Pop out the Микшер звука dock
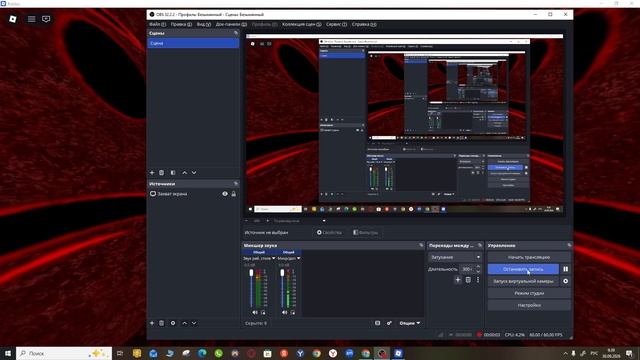The height and width of the screenshot is (360, 640). (x=421, y=245)
